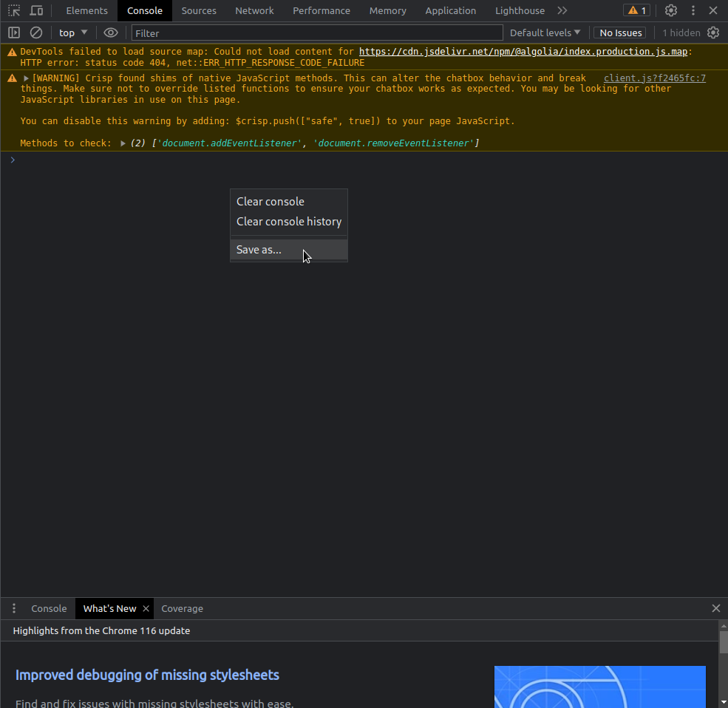Expand the Methods to check array

[x=123, y=143]
